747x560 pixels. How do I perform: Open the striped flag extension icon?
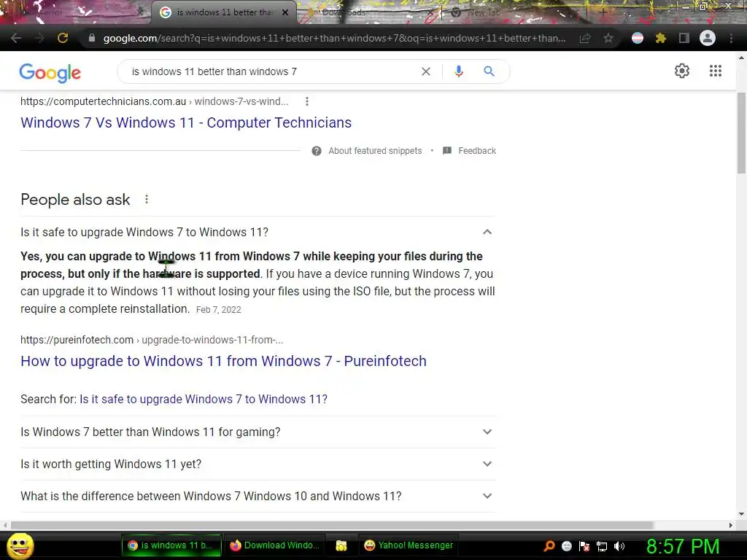[x=638, y=38]
